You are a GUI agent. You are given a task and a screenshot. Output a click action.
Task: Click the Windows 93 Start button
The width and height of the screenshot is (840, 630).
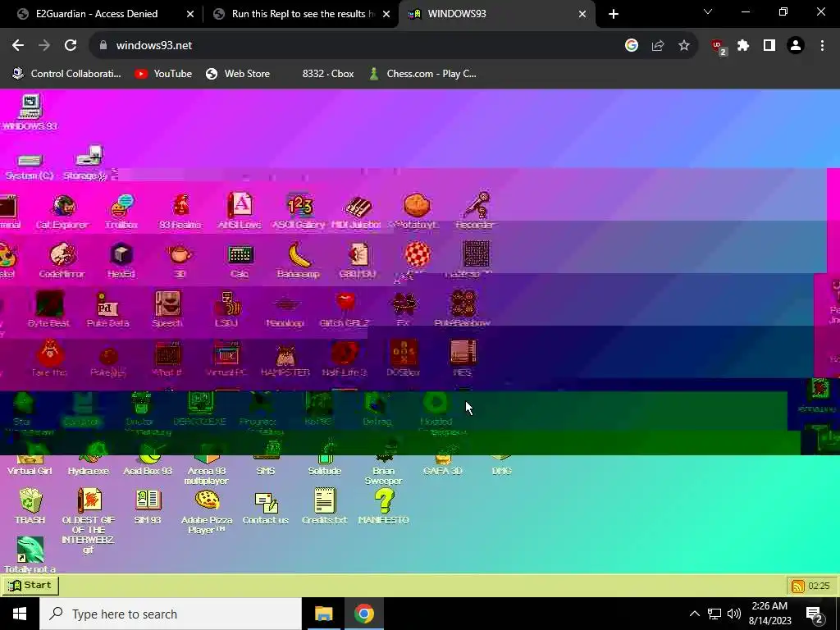[30, 585]
